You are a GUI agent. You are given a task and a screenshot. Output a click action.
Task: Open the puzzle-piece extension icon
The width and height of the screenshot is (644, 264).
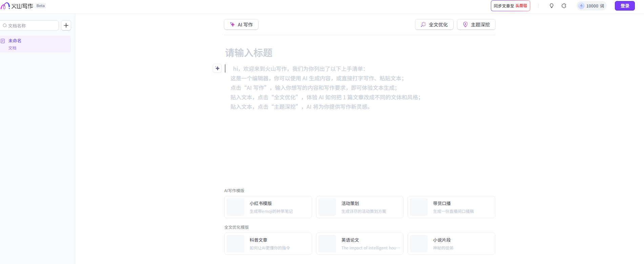pos(564,6)
